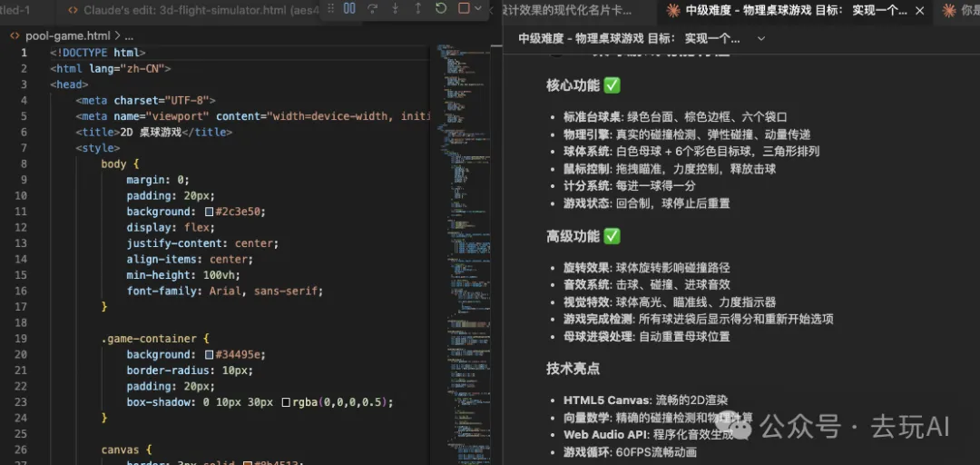980x465 pixels.
Task: Click the Web Audio API bullet item
Action: pos(648,435)
